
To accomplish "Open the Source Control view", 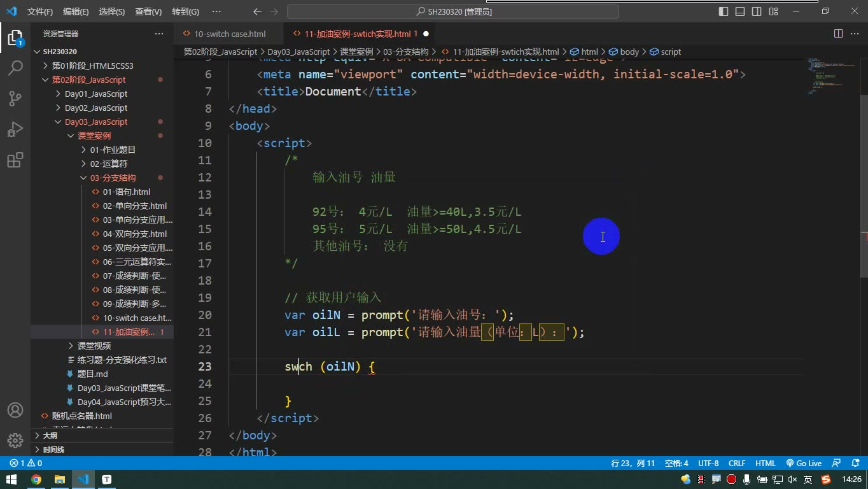I will click(15, 99).
